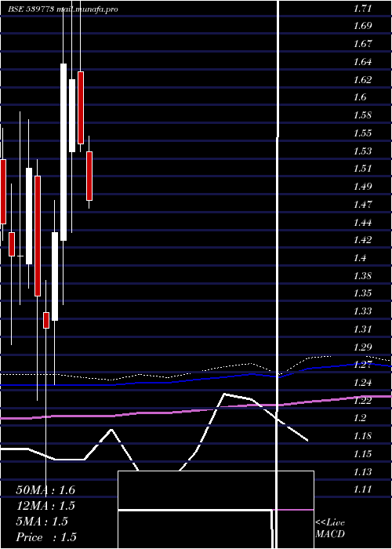
Task: Click the 1.11 price axis label
Action: click(x=362, y=489)
